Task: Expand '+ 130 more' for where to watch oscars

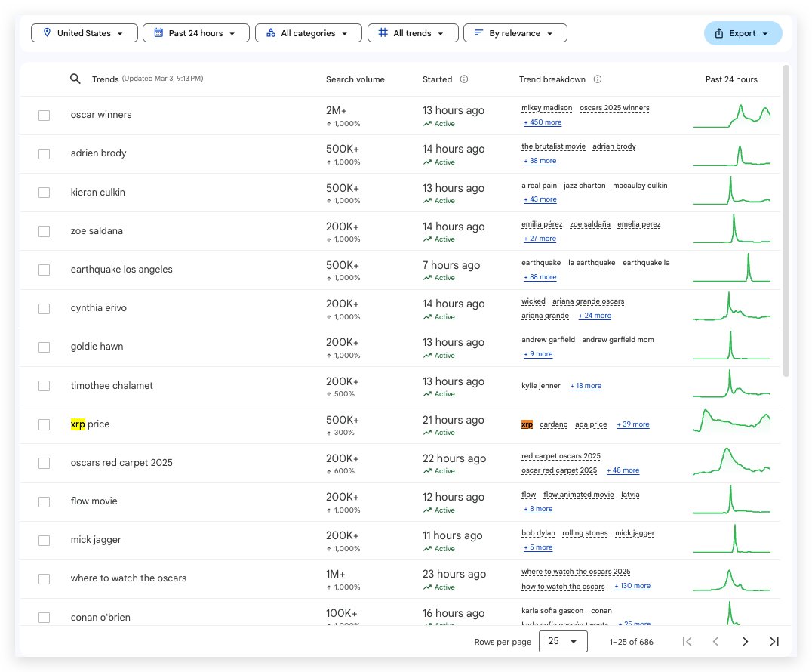Action: [x=632, y=585]
